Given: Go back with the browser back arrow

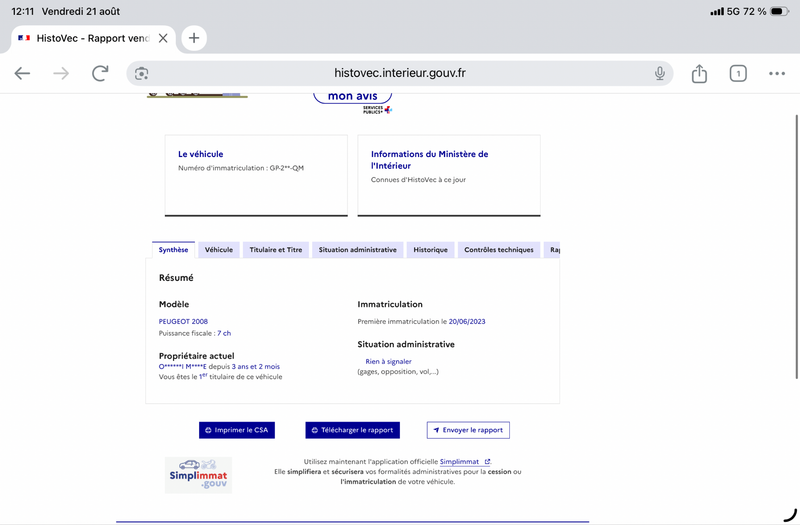Looking at the screenshot, I should point(22,73).
